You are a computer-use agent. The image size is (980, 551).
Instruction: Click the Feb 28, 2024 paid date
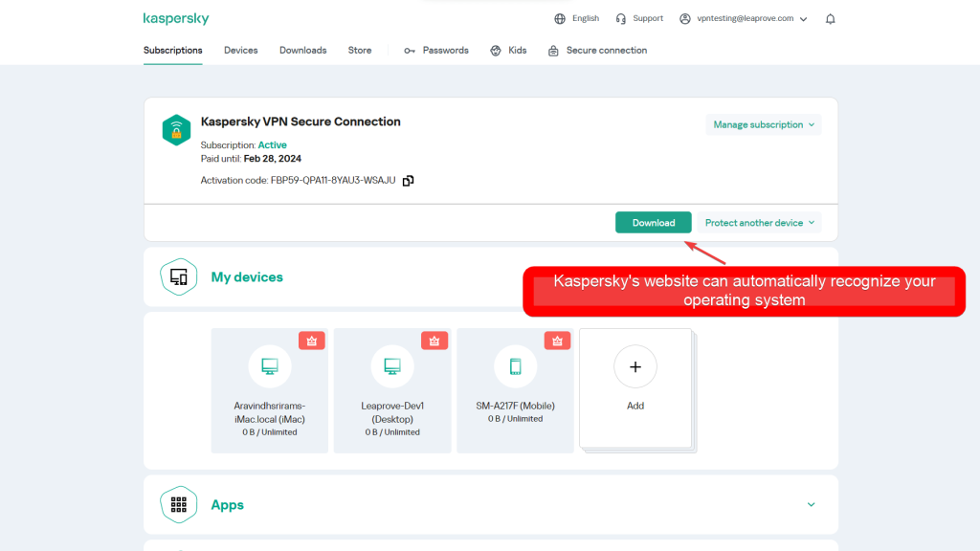point(273,159)
